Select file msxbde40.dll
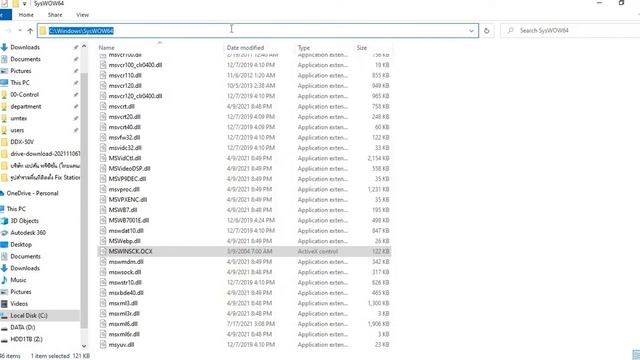The image size is (640, 360). point(126,293)
